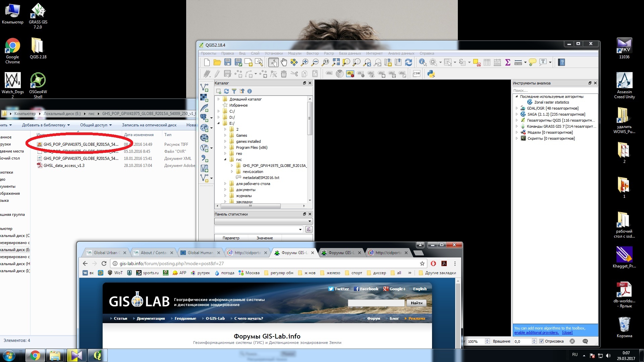Drag the Вращение rotation slider control

[524, 341]
